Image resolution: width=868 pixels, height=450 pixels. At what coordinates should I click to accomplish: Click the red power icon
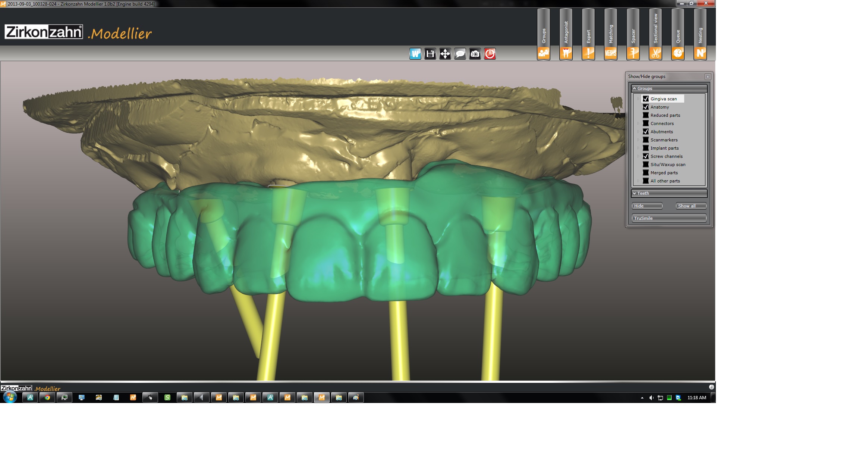click(490, 54)
